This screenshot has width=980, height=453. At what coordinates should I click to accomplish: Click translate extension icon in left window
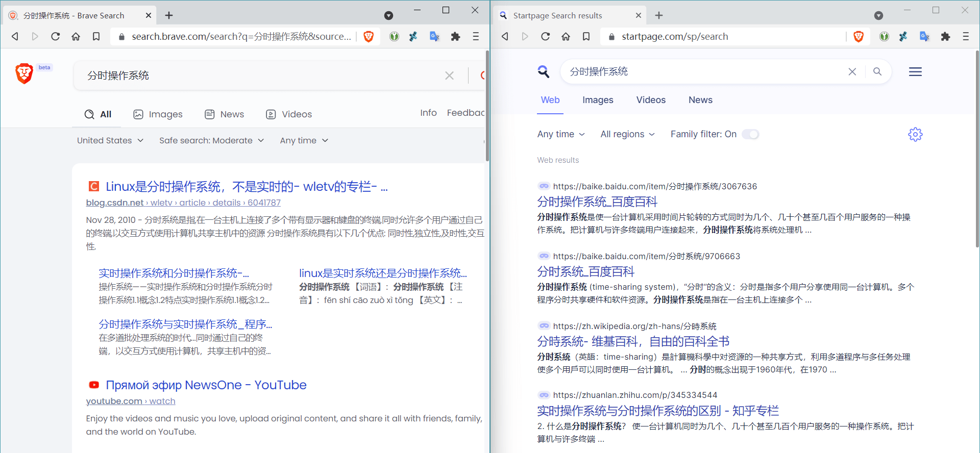(x=434, y=36)
